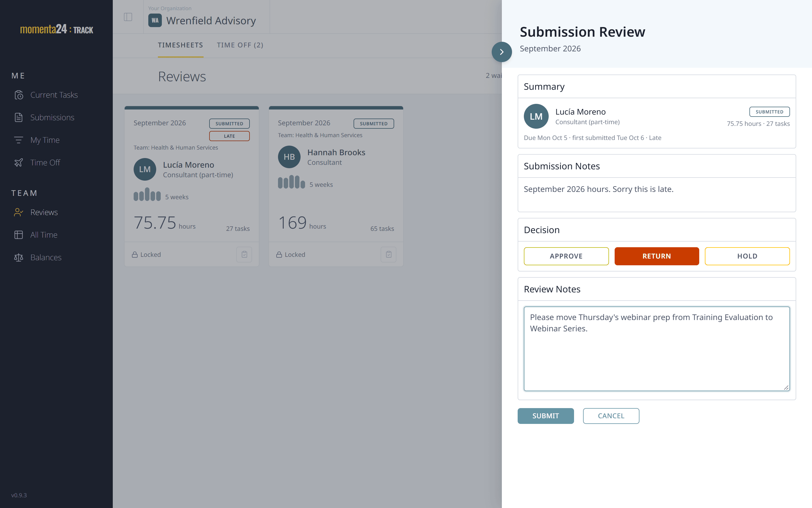The height and width of the screenshot is (508, 812).
Task: Select the Approve decision
Action: 566,256
